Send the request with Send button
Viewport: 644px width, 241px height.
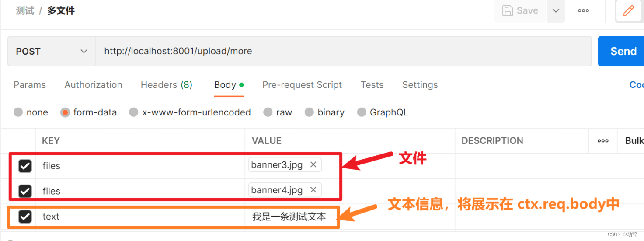[621, 51]
